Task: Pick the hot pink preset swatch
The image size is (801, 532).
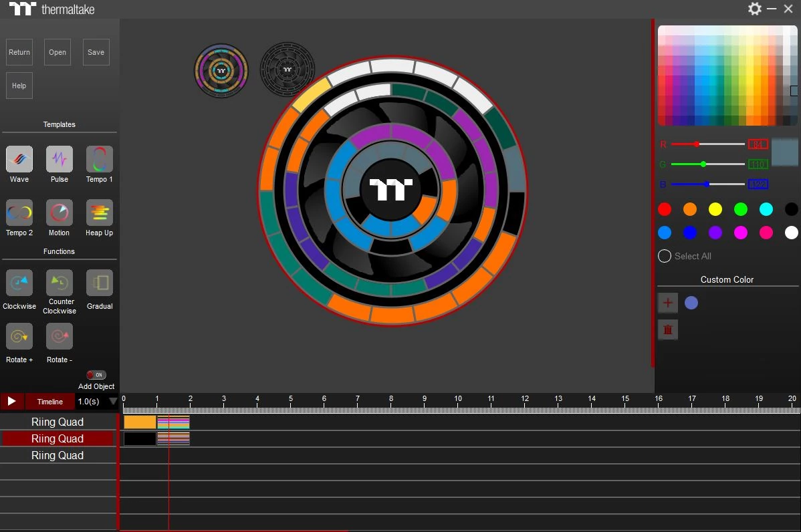Action: coord(766,233)
